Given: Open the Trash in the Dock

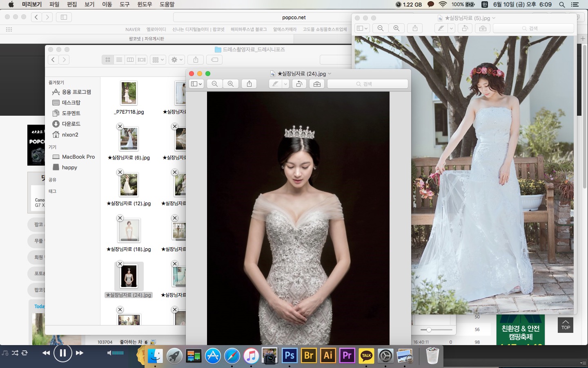Looking at the screenshot, I should (x=432, y=356).
